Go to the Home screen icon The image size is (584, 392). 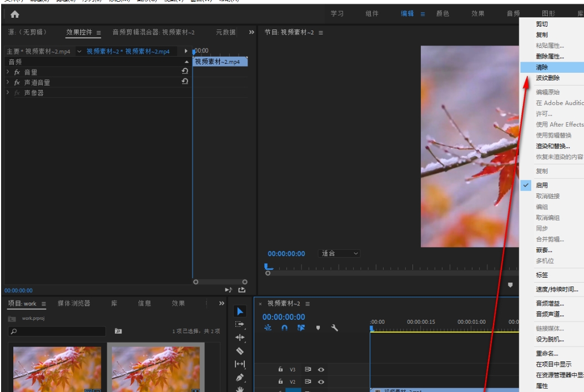(x=14, y=14)
